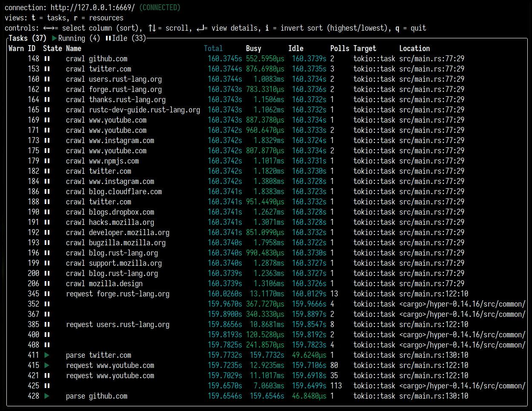Image resolution: width=532 pixels, height=411 pixels.
Task: Click the idle state icon of task 385
Action: (47, 325)
